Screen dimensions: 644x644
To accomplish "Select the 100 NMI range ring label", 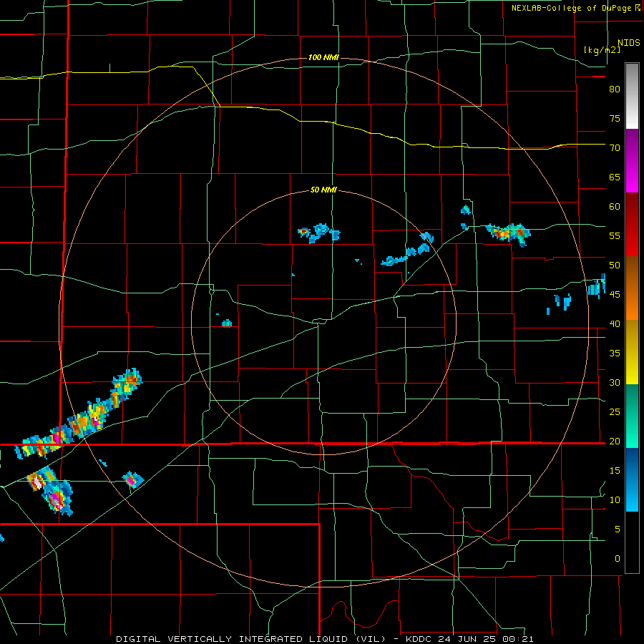I will point(323,57).
